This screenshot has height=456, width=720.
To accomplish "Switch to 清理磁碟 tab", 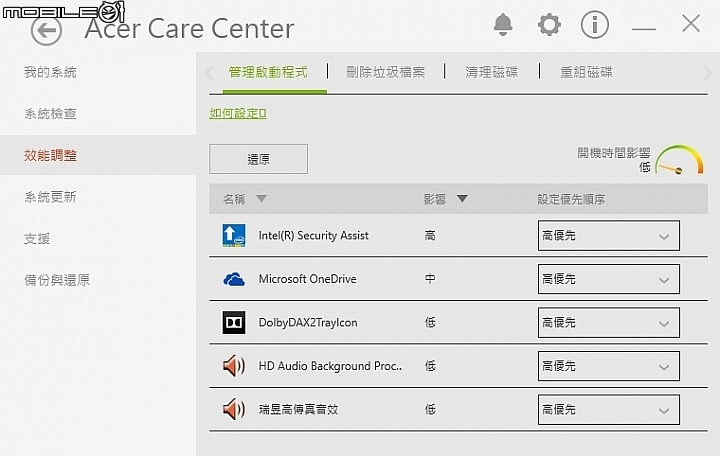I will (x=491, y=72).
